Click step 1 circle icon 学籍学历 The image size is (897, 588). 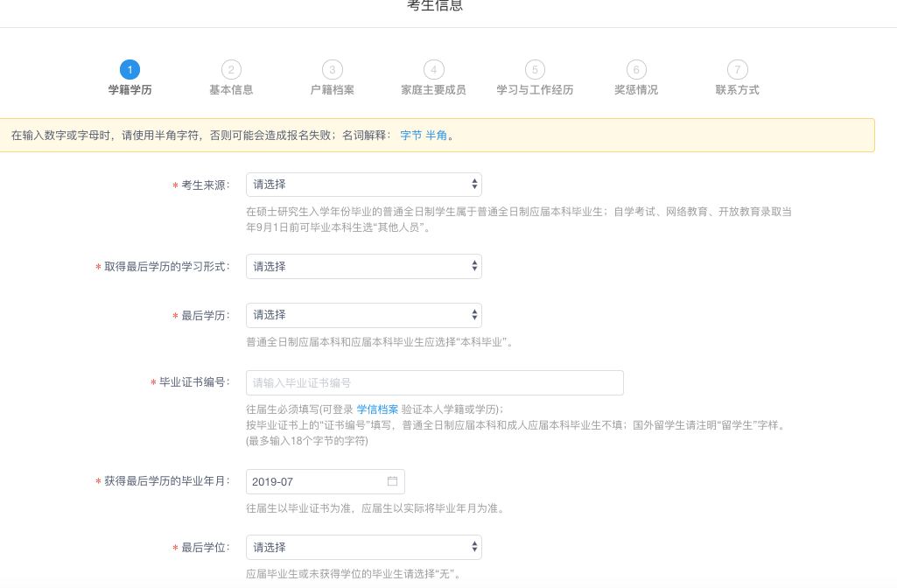[130, 70]
